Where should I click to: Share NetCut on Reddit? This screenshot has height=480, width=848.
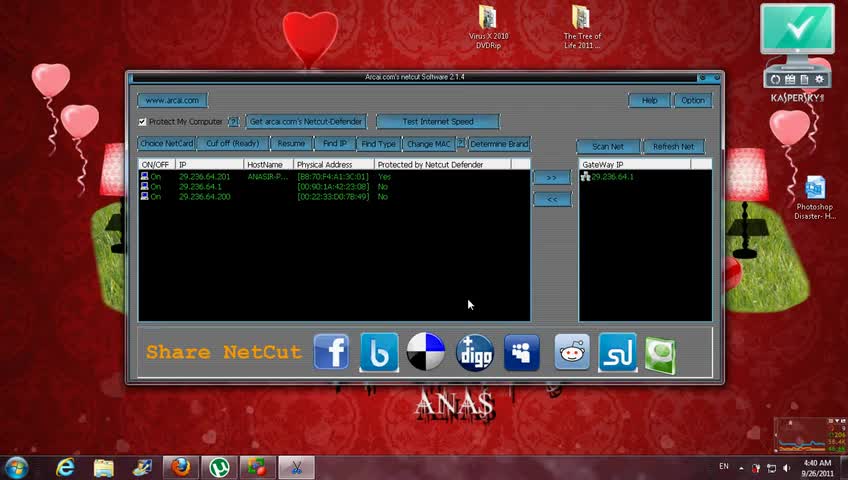point(572,352)
